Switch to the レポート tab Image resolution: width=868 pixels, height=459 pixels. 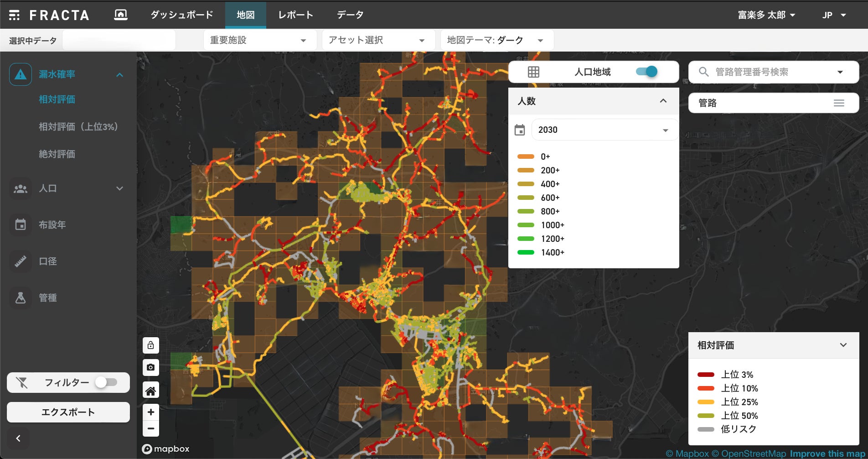[295, 15]
